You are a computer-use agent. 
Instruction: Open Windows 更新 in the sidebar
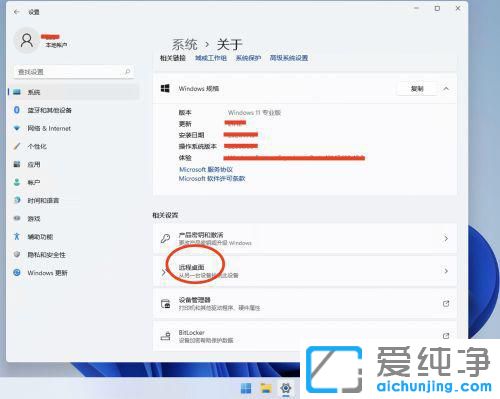(74, 273)
